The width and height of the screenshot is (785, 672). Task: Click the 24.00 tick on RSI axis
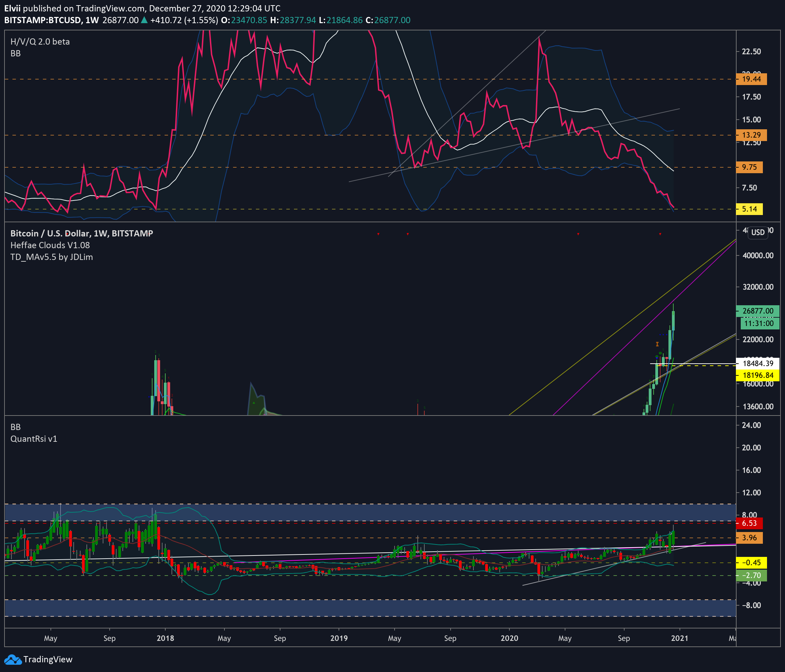752,426
